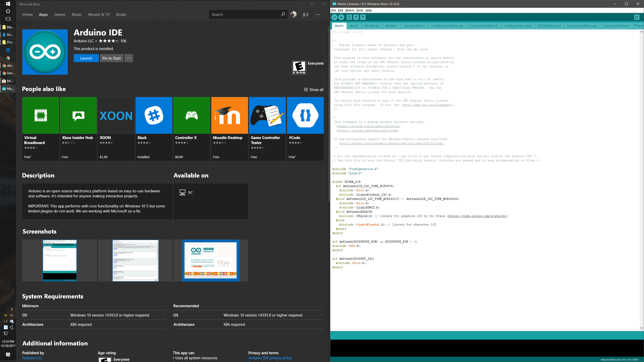Click the Arduino IDE app logo
This screenshot has height=362, width=644.
(45, 52)
